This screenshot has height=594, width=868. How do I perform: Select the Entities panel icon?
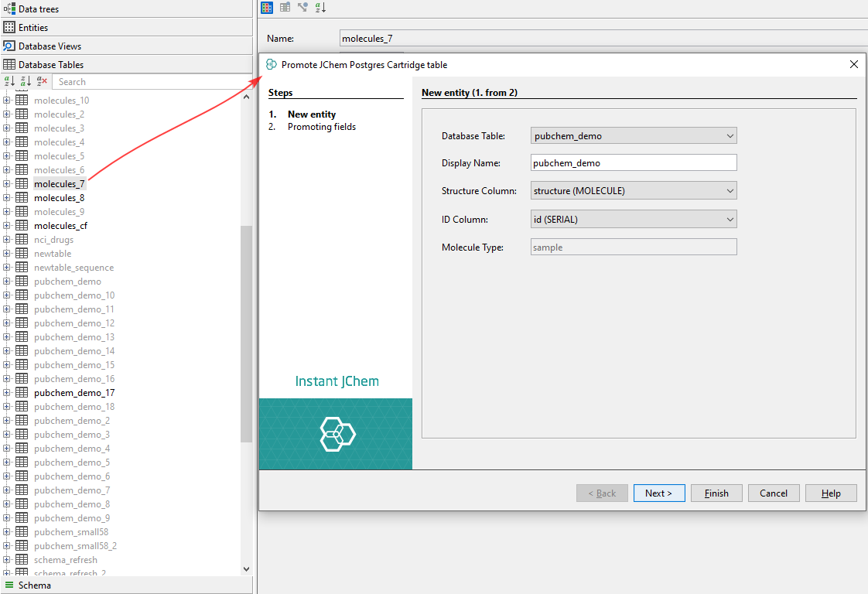coord(8,27)
